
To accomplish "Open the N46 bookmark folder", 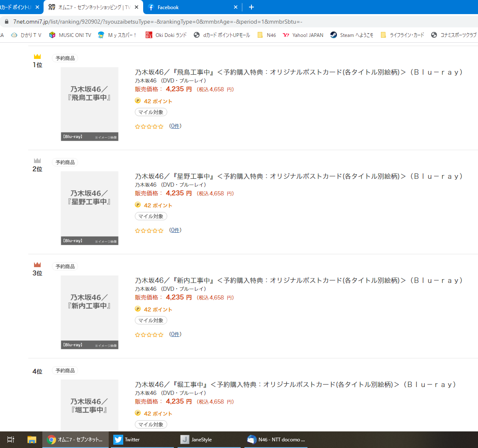I will [x=267, y=35].
